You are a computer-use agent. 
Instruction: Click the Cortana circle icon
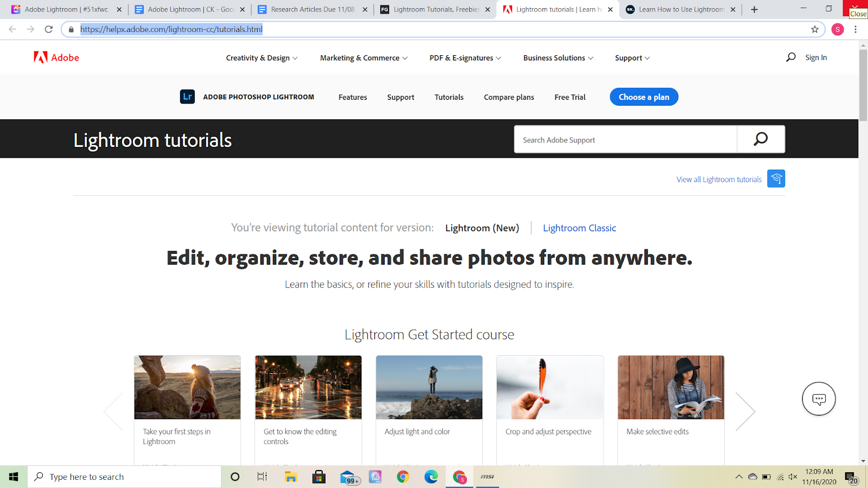tap(235, 477)
